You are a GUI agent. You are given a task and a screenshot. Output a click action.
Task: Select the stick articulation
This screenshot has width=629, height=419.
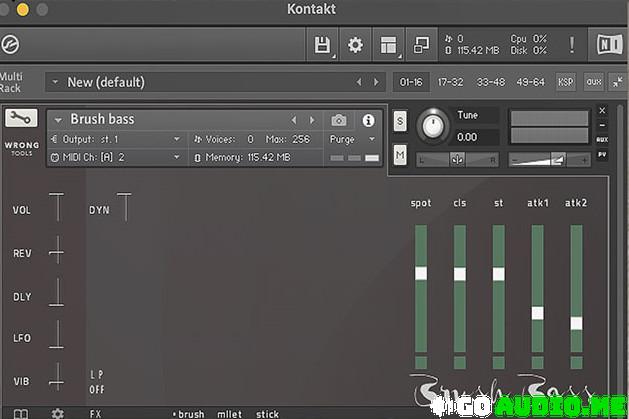coord(268,414)
